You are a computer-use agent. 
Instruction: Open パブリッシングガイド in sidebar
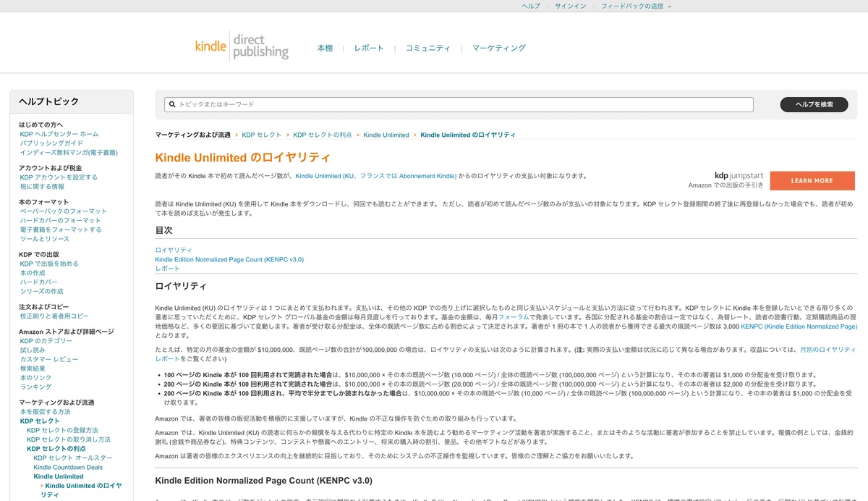51,143
